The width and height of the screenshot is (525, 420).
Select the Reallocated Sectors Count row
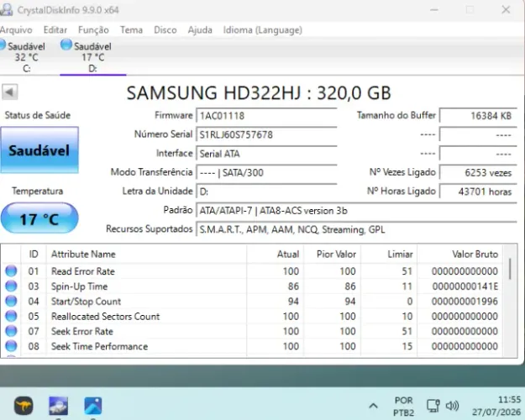coord(252,316)
